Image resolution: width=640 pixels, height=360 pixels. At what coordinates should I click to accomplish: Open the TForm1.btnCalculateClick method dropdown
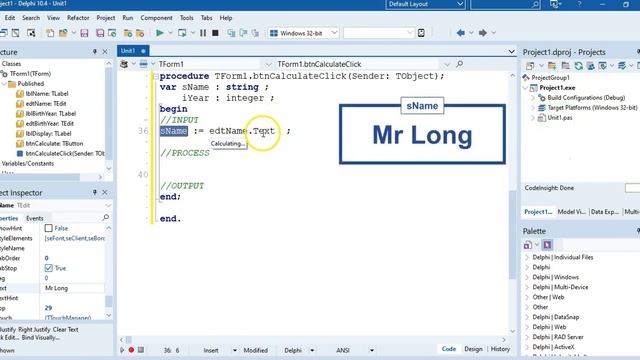[x=447, y=64]
